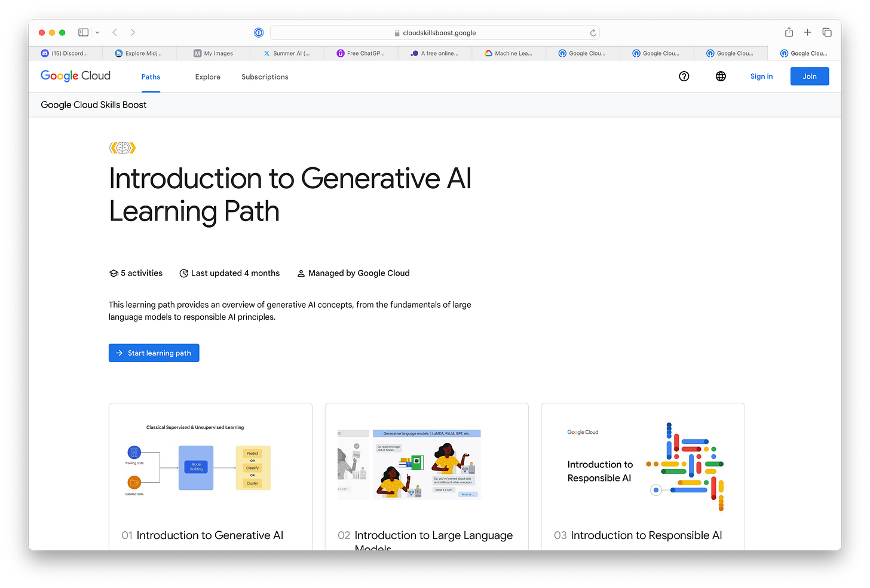Viewport: 870px width, 588px height.
Task: Click the X favicon on Summer AI tab
Action: pyautogui.click(x=266, y=53)
